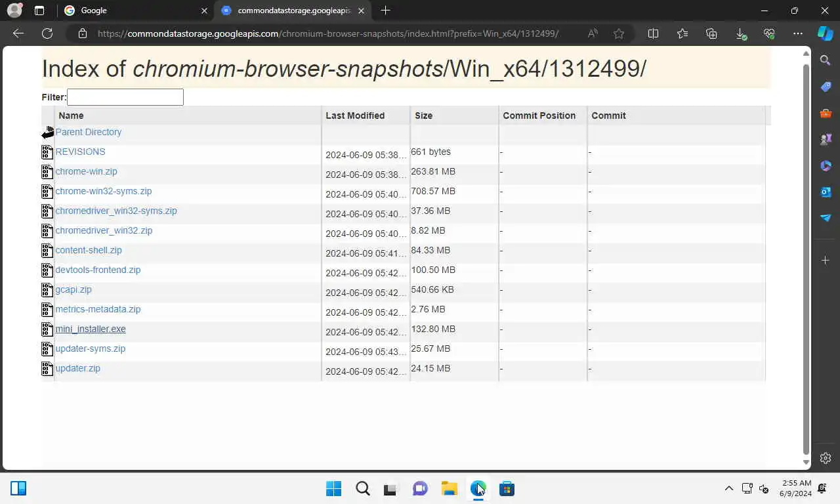
Task: Open the Settings and more ellipsis menu
Action: (798, 33)
